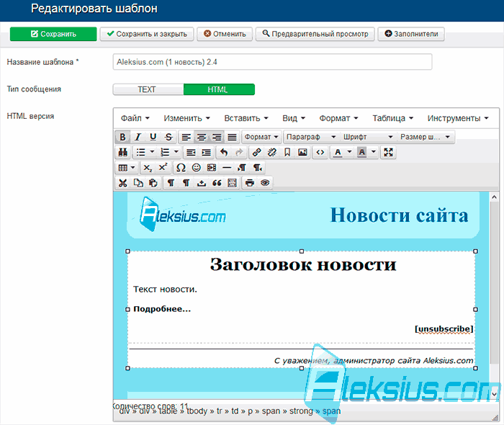Click the template icon right of blockquote
504x425 pixels.
232,183
